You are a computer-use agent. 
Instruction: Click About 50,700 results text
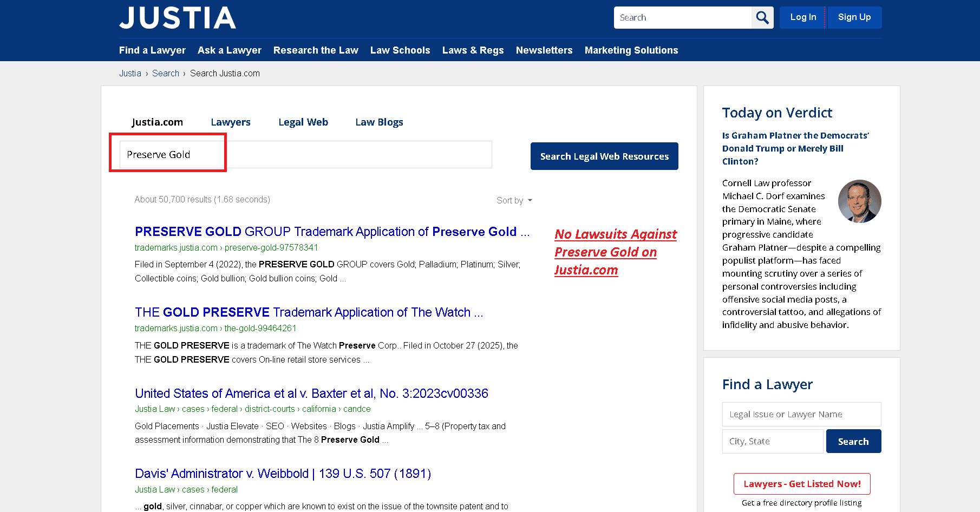click(202, 199)
